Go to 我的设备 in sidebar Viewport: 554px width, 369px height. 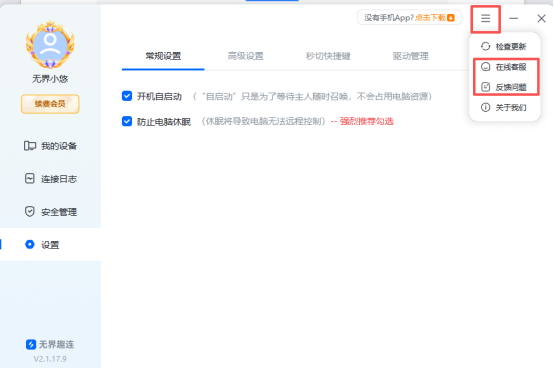50,146
